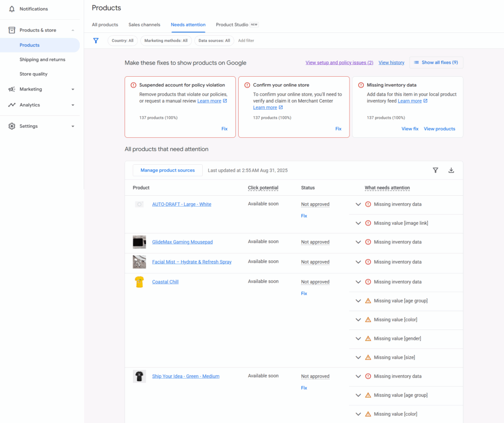504x423 pixels.
Task: Click the Settings gear icon in sidebar
Action: pos(12,126)
